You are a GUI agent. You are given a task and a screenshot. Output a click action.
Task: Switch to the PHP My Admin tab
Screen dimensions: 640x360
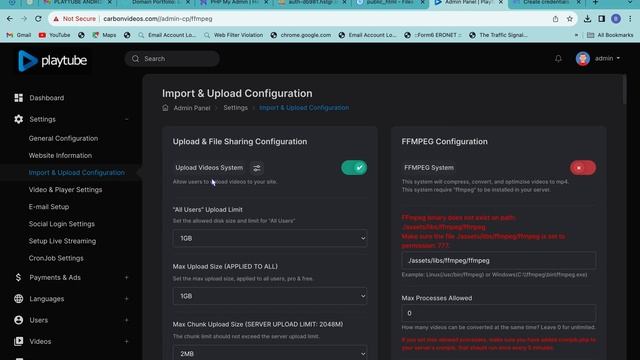click(x=234, y=3)
